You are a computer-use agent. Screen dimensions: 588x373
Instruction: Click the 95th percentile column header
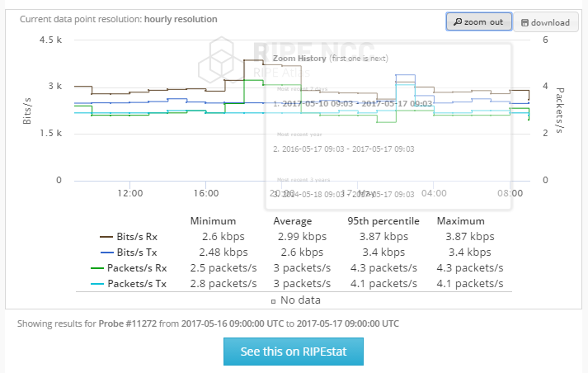[x=383, y=221]
